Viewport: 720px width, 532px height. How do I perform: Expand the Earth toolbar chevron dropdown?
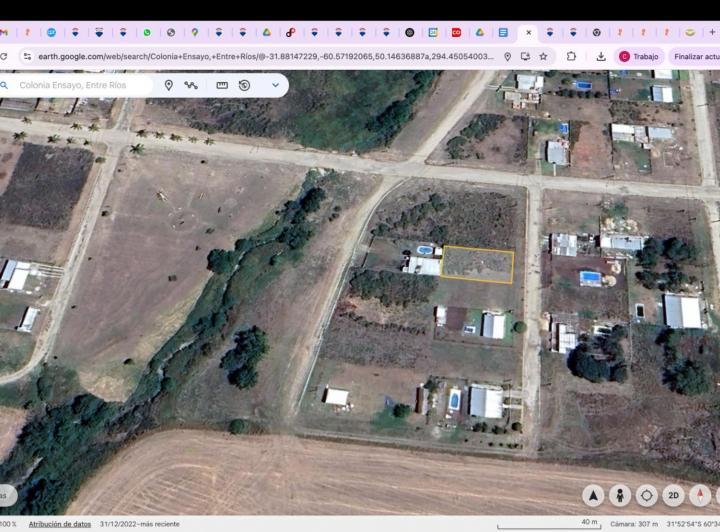275,85
